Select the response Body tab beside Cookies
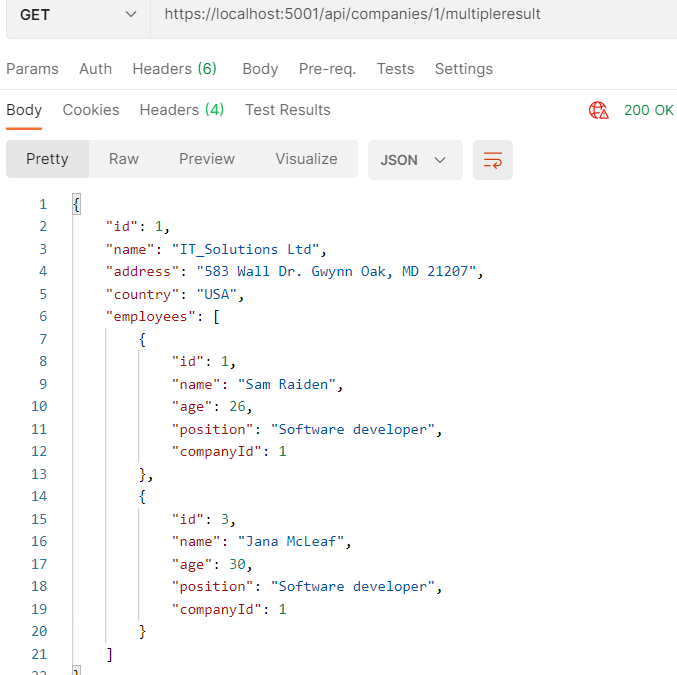 tap(24, 110)
